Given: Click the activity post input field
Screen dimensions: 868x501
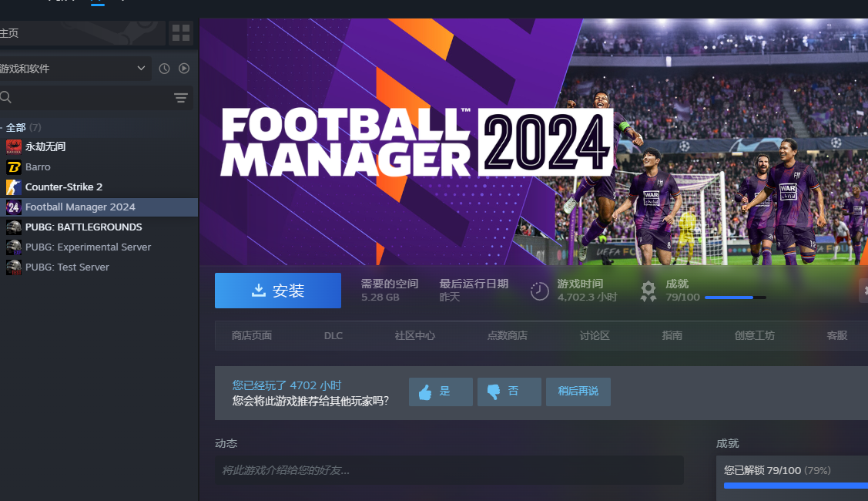Looking at the screenshot, I should pyautogui.click(x=449, y=470).
